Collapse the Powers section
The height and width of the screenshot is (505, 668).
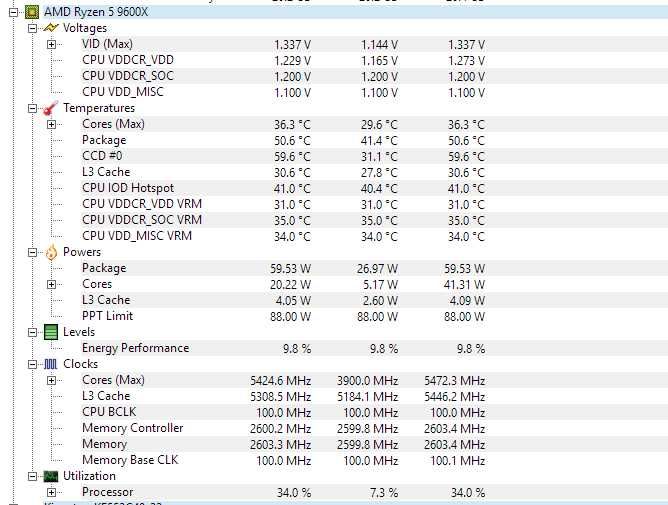[x=32, y=252]
